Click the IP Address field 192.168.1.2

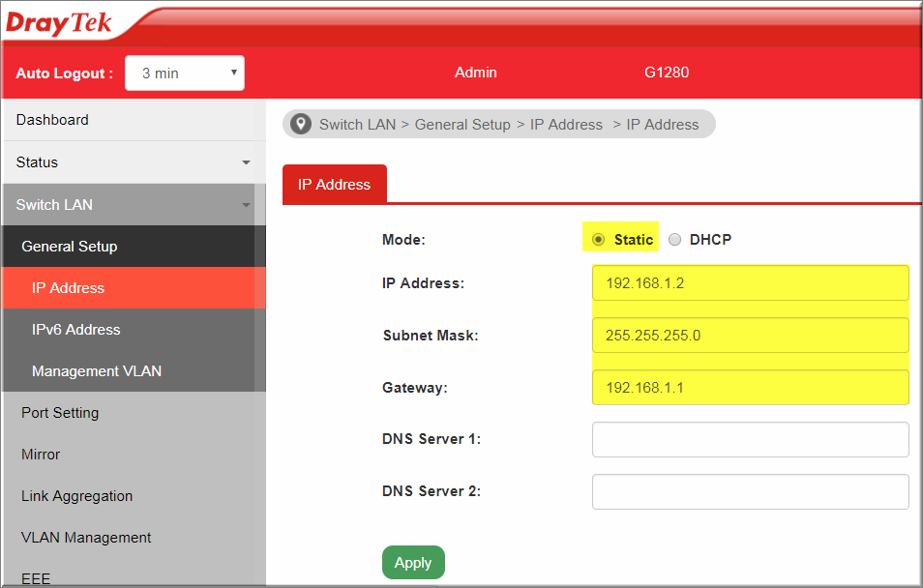(x=751, y=283)
